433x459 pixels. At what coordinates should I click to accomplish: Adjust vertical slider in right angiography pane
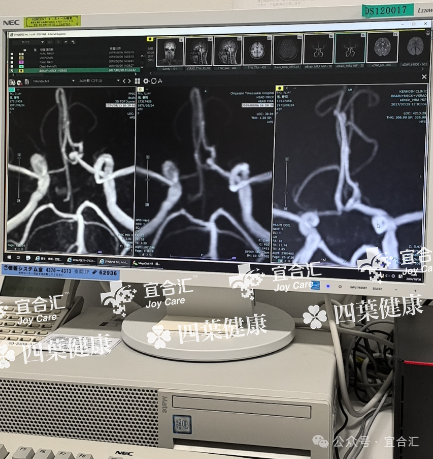[x=286, y=183]
